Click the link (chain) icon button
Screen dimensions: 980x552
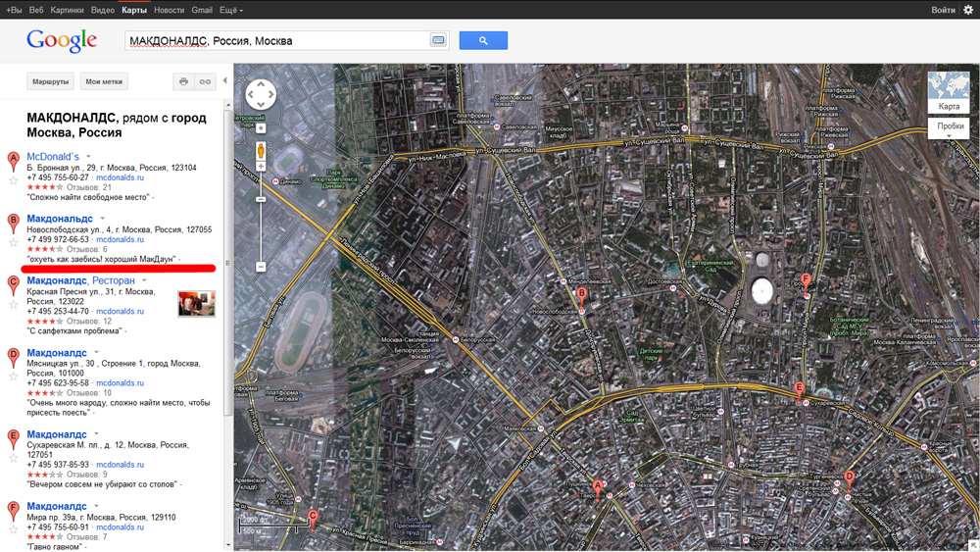coord(205,81)
